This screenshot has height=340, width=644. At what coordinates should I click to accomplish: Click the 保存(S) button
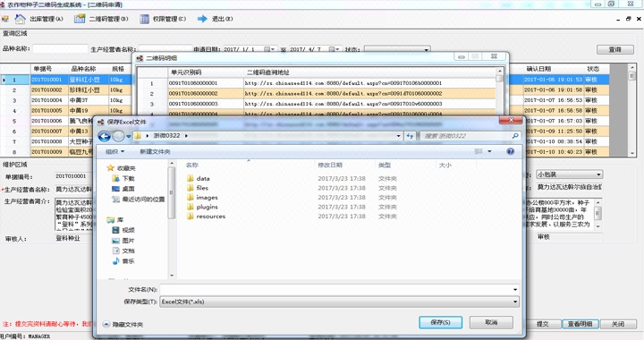point(440,322)
